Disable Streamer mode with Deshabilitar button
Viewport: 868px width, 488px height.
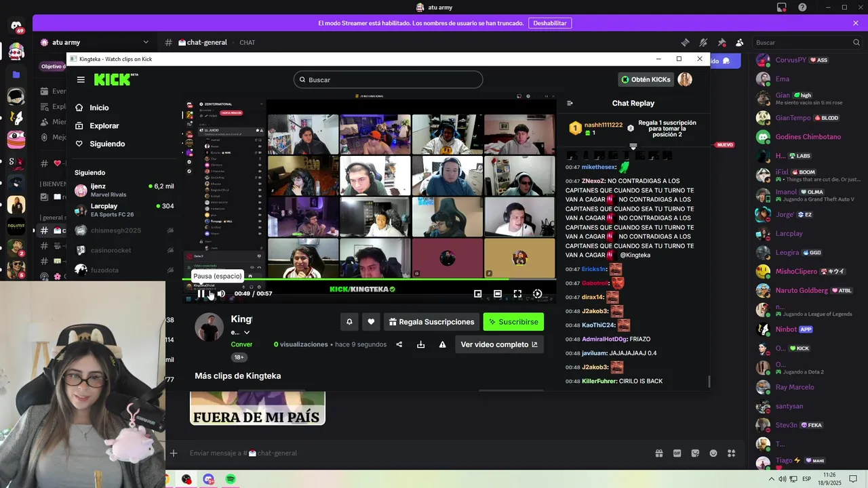[549, 23]
